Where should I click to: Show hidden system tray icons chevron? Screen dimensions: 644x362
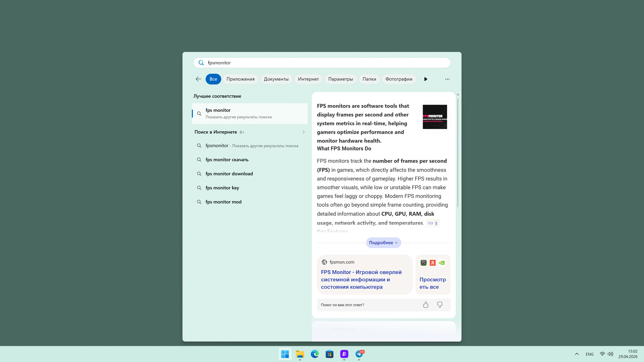pyautogui.click(x=577, y=354)
